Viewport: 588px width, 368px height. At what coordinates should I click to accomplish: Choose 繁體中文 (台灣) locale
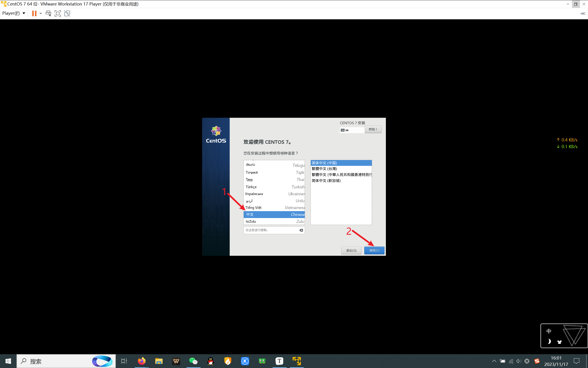341,169
